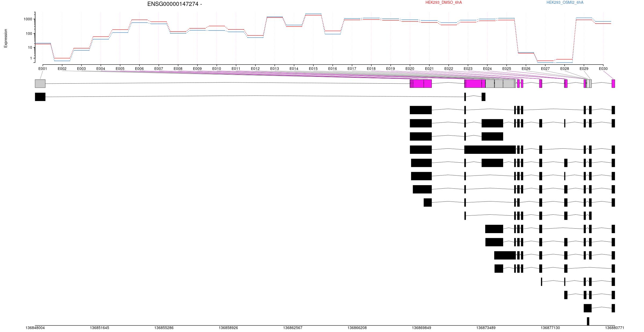Click exon label E009

click(x=197, y=69)
